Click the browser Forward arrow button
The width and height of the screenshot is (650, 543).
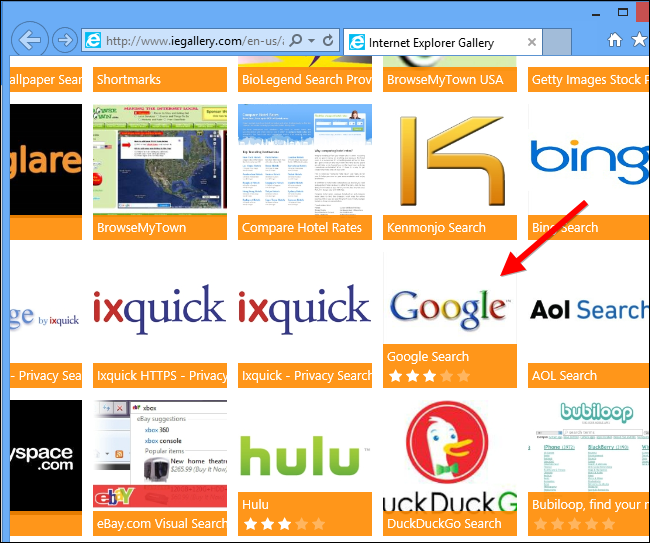(x=64, y=40)
